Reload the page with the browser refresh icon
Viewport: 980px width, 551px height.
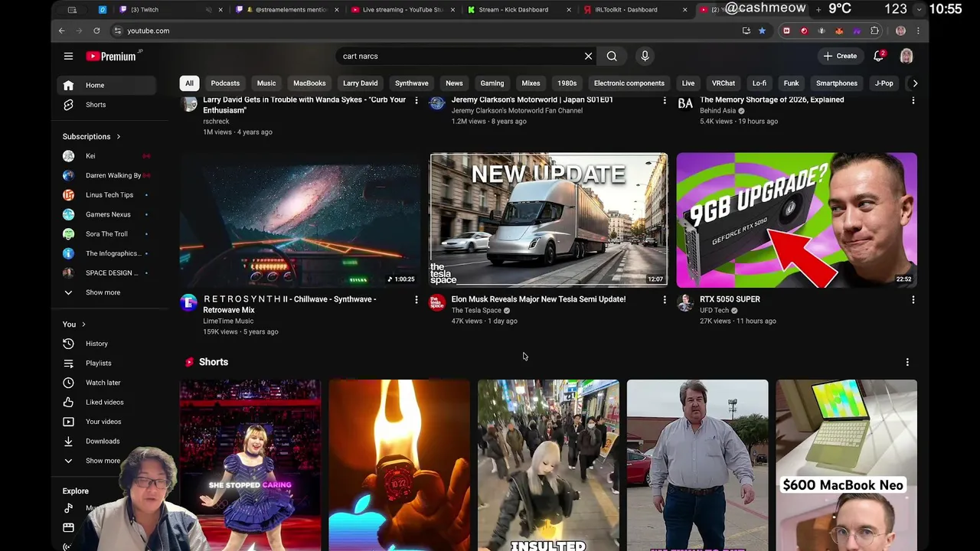coord(96,31)
